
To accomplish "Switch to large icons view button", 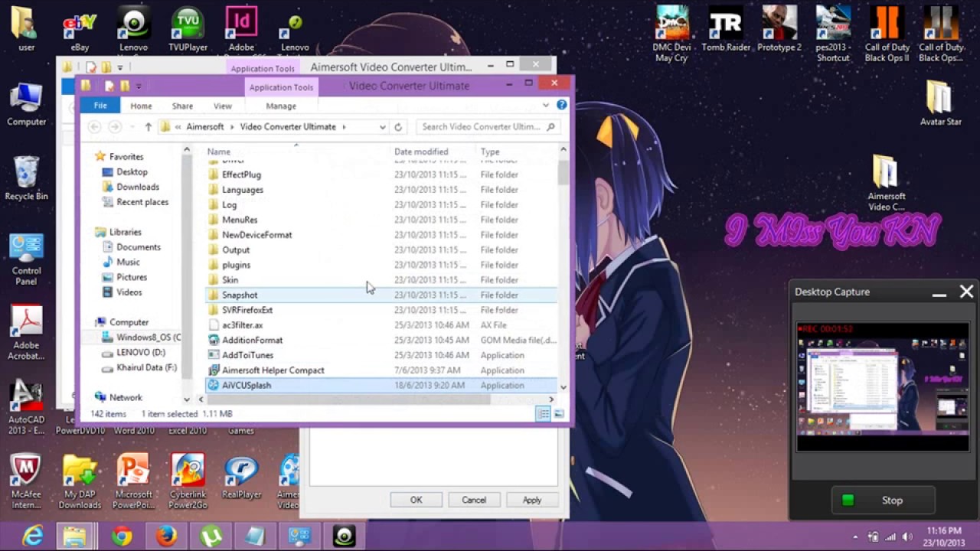I will pos(559,414).
